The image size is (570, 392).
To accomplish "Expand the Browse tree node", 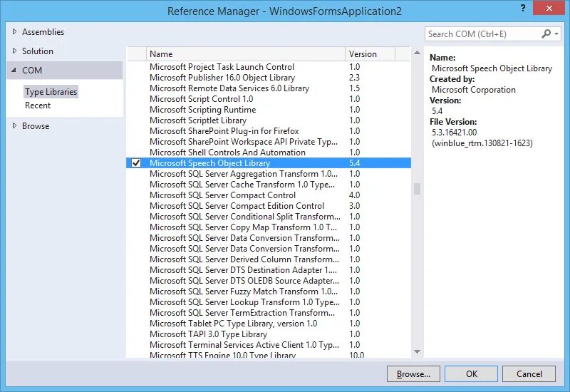I will pos(14,126).
